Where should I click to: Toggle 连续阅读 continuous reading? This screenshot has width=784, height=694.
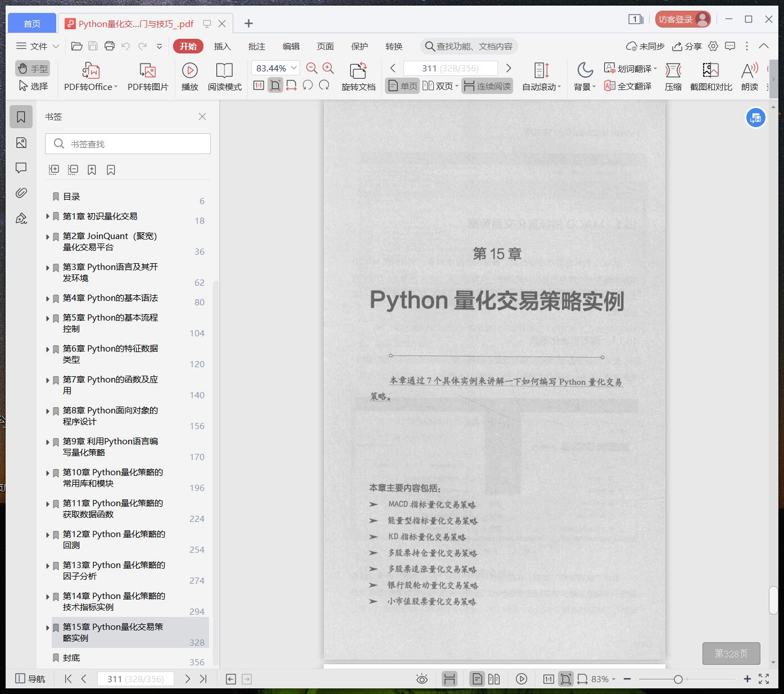click(x=487, y=86)
